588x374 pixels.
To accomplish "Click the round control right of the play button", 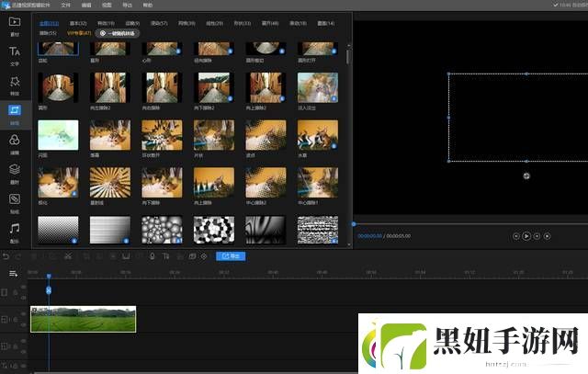I will [x=537, y=236].
